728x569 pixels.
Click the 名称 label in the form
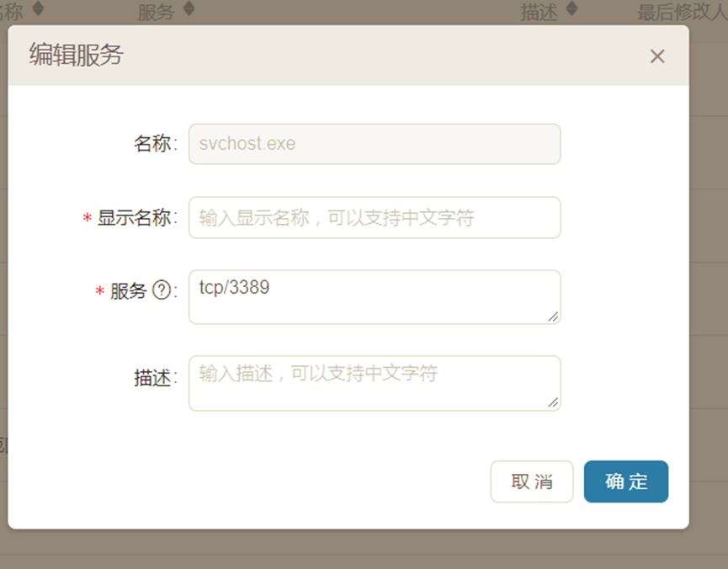(152, 144)
